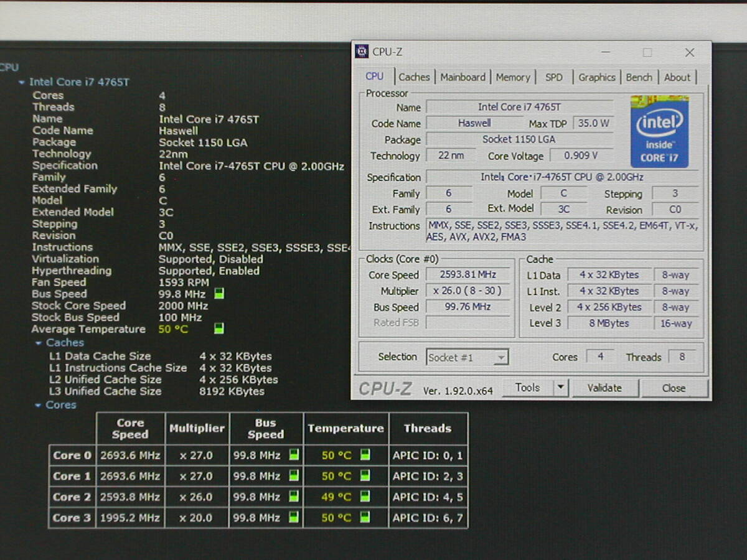
Task: Switch to the Mainboard tab
Action: 463,77
